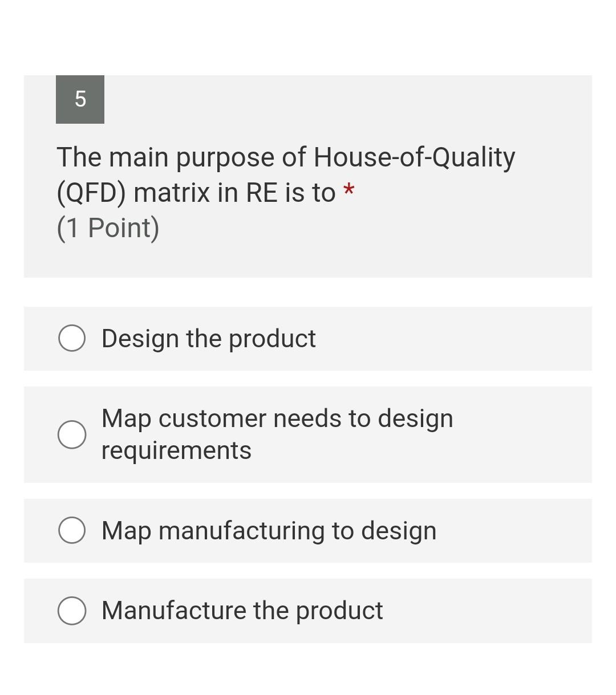Image resolution: width=616 pixels, height=695 pixels.
Task: Select the 'Map manufacturing to design' radio button
Action: coord(71,530)
